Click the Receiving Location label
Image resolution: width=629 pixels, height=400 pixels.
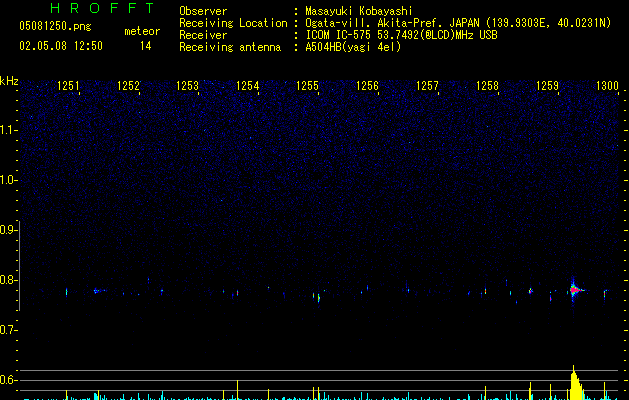pyautogui.click(x=233, y=23)
